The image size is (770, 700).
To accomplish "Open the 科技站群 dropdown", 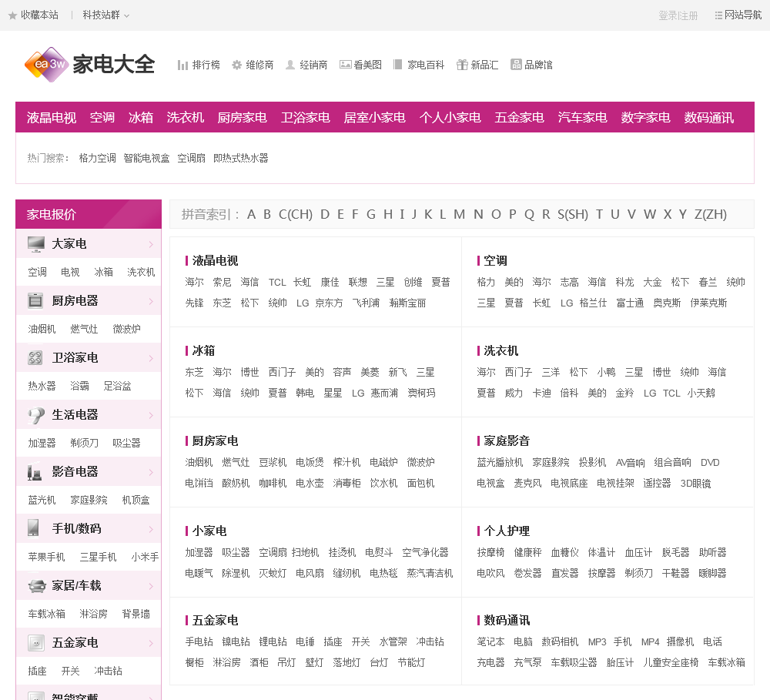I will [106, 15].
